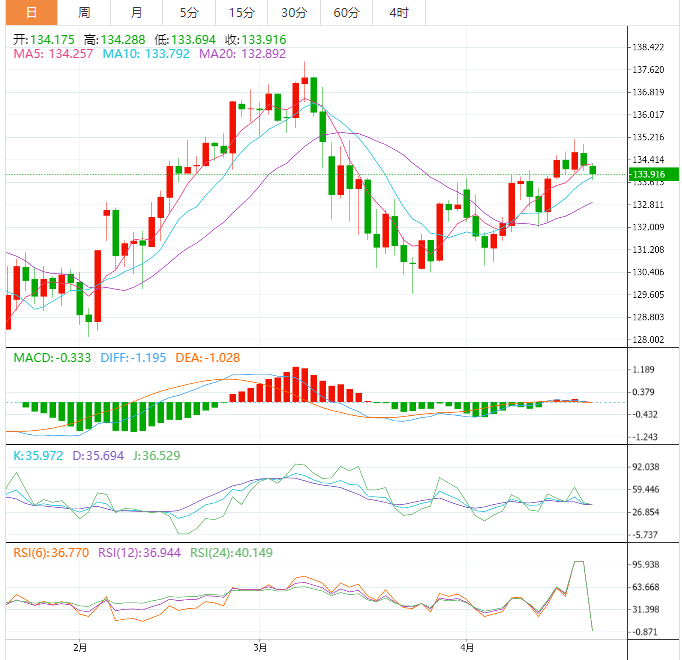Screen dimensions: 682x660
Task: Click the 31.398 RSI axis label
Action: pos(645,610)
